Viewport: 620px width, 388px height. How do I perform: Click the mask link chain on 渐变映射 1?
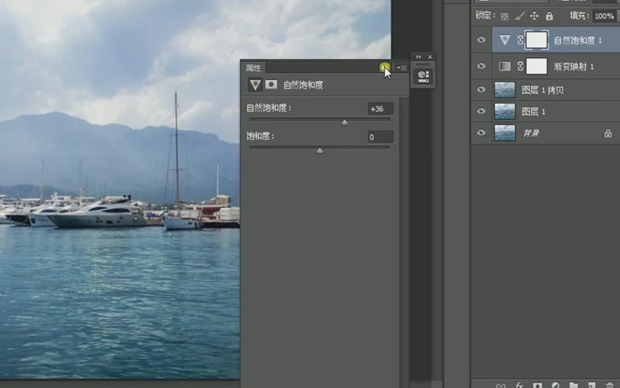click(x=520, y=66)
